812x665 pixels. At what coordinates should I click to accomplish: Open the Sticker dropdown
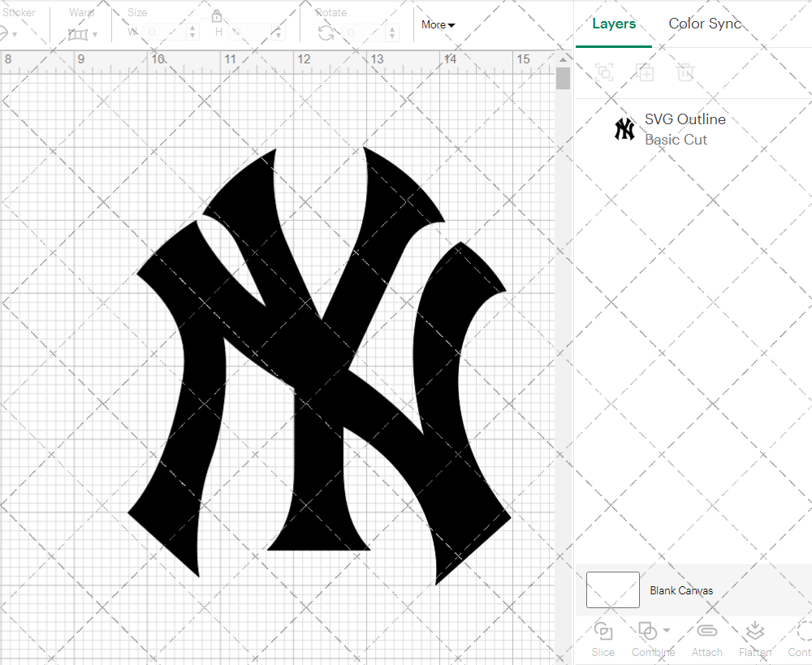pos(6,34)
